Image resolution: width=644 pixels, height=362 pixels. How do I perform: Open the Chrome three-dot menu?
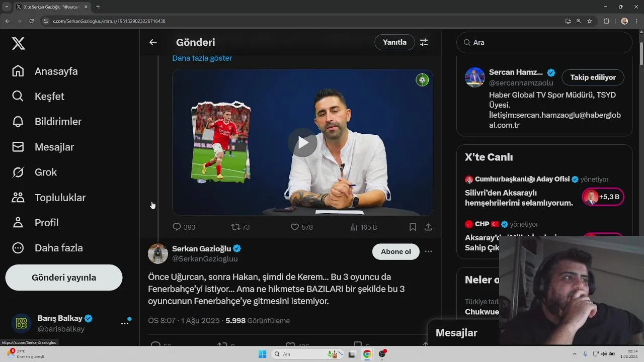[x=637, y=21]
